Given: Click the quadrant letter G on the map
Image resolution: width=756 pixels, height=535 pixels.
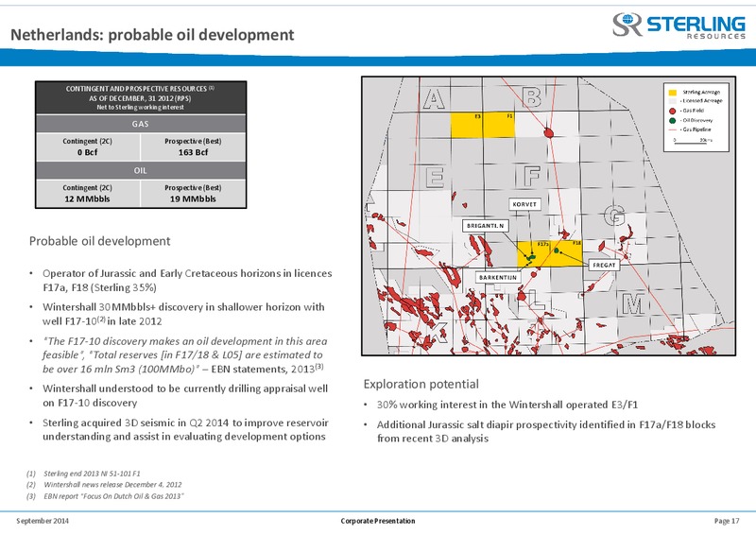Looking at the screenshot, I should tap(615, 215).
